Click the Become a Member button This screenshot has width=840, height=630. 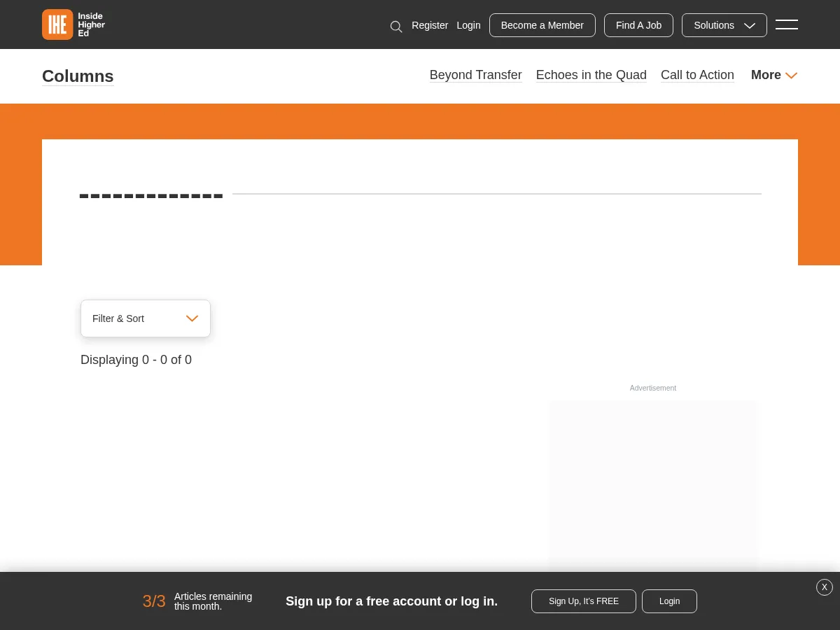542,25
